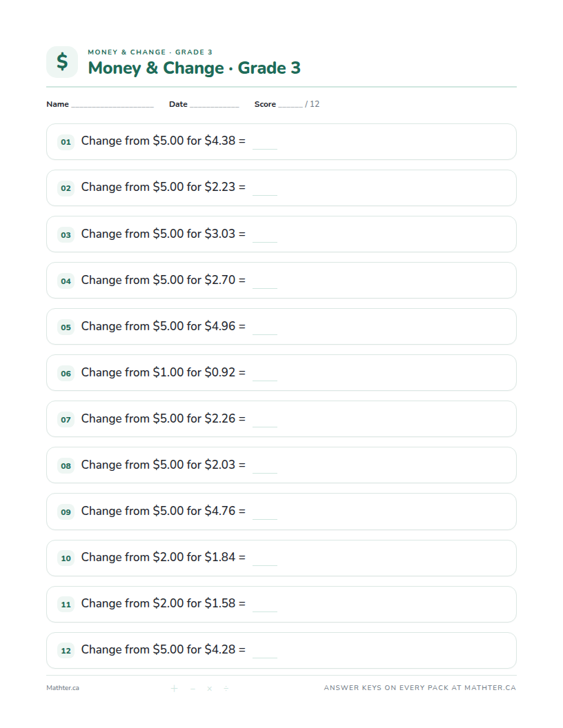The image size is (563, 728).
Task: Click answer blank for $5.00 for $2.23
Action: click(x=265, y=194)
